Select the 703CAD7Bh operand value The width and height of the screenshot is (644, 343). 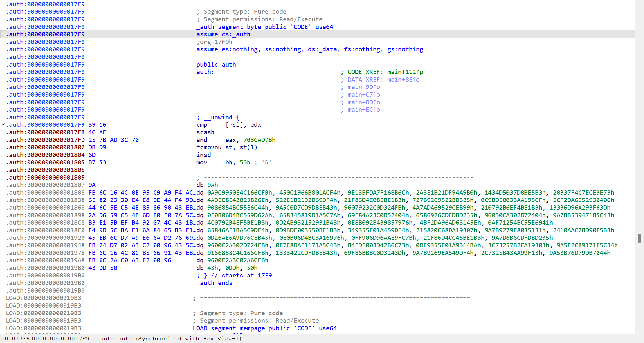[x=259, y=140]
